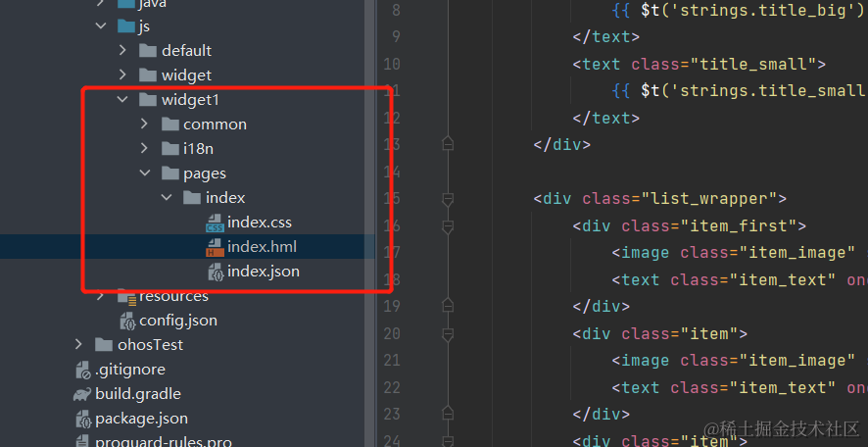The width and height of the screenshot is (868, 447).
Task: Click the widget folder icon
Action: coord(148,74)
